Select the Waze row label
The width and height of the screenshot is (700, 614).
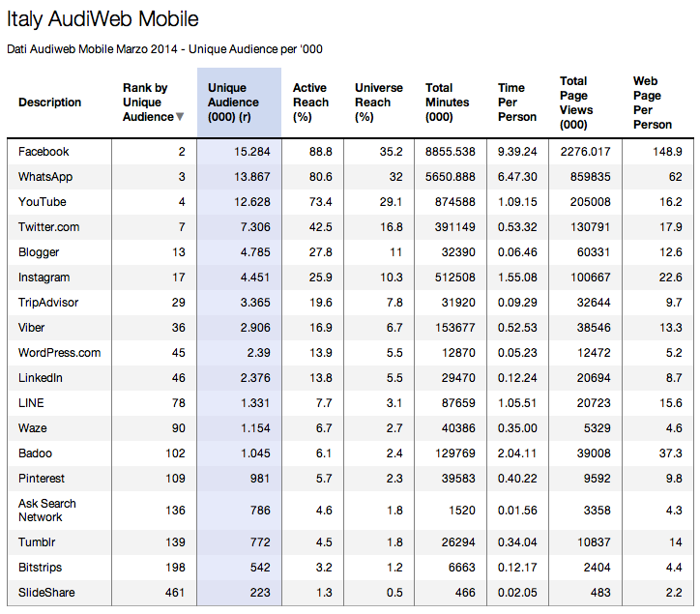[32, 427]
